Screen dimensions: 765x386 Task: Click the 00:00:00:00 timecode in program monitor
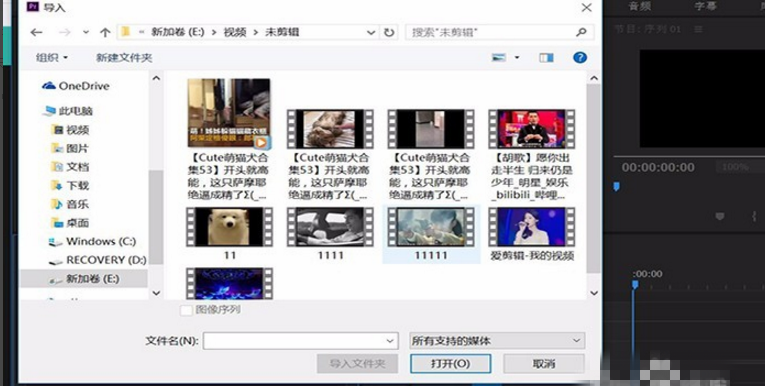pyautogui.click(x=658, y=167)
